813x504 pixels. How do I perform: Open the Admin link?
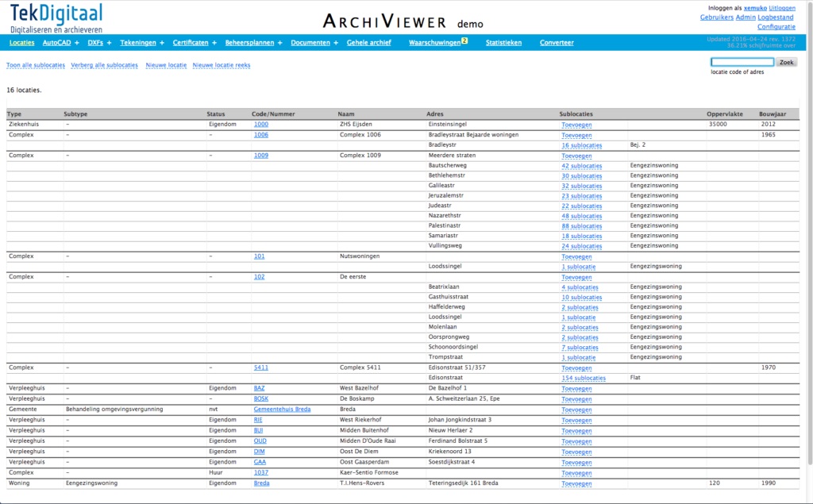click(x=746, y=17)
